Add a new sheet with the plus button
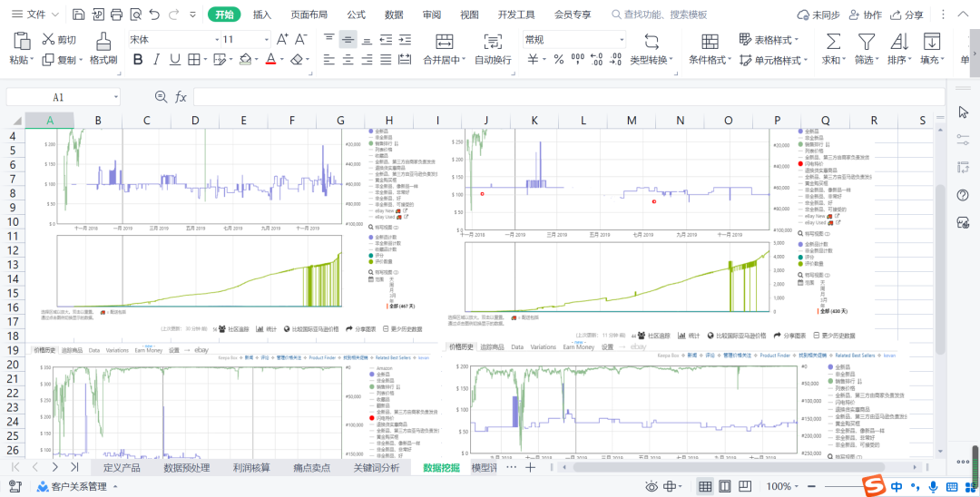This screenshot has width=980, height=497. 530,467
